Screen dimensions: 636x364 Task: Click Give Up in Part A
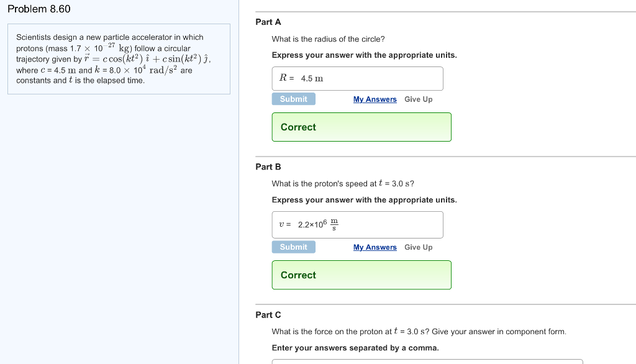coord(418,99)
